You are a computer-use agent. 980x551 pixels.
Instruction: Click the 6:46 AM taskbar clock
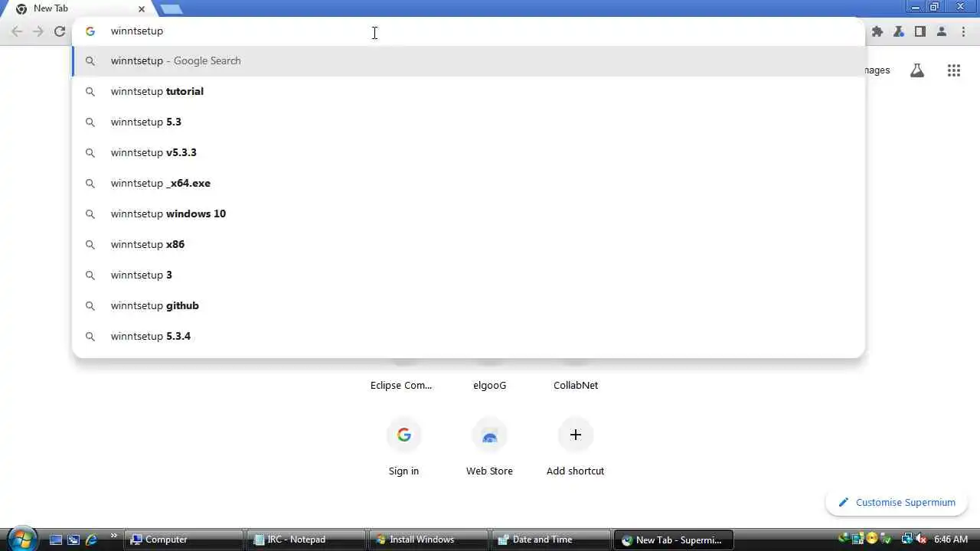pos(951,540)
